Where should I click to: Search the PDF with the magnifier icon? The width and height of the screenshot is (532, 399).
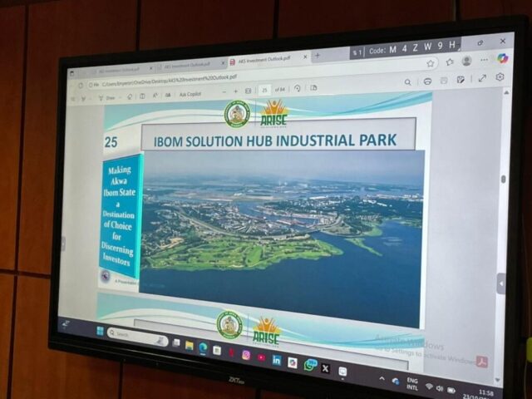tap(407, 82)
